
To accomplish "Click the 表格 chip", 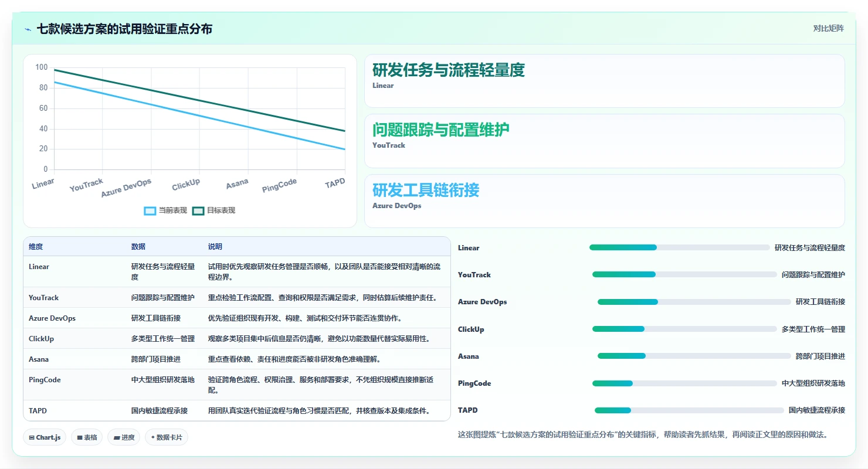I will (87, 437).
